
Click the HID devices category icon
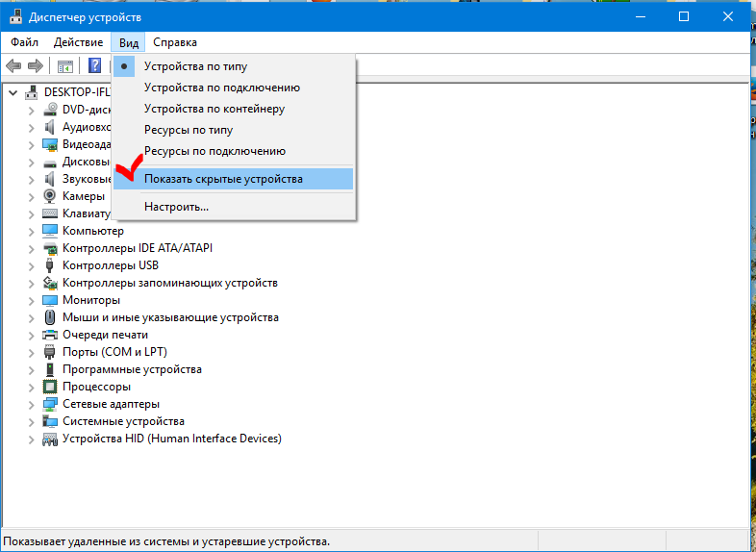tap(50, 439)
